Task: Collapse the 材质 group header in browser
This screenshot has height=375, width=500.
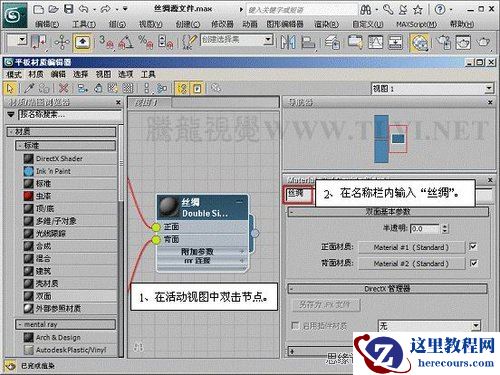Action: [61, 132]
